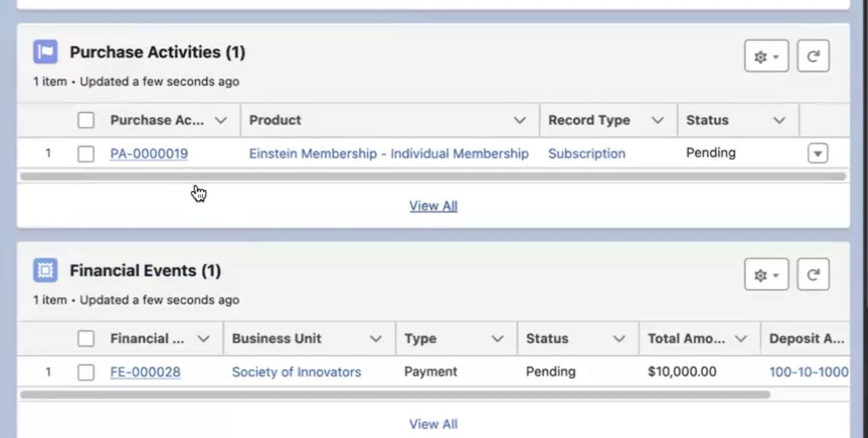Show row actions for PA-0000019
This screenshot has height=438, width=868.
[818, 154]
